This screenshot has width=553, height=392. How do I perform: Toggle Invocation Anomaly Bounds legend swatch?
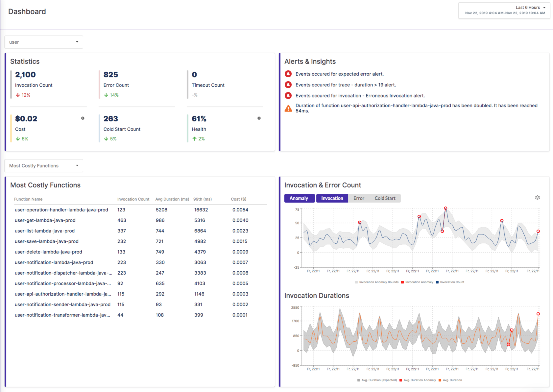click(x=356, y=282)
